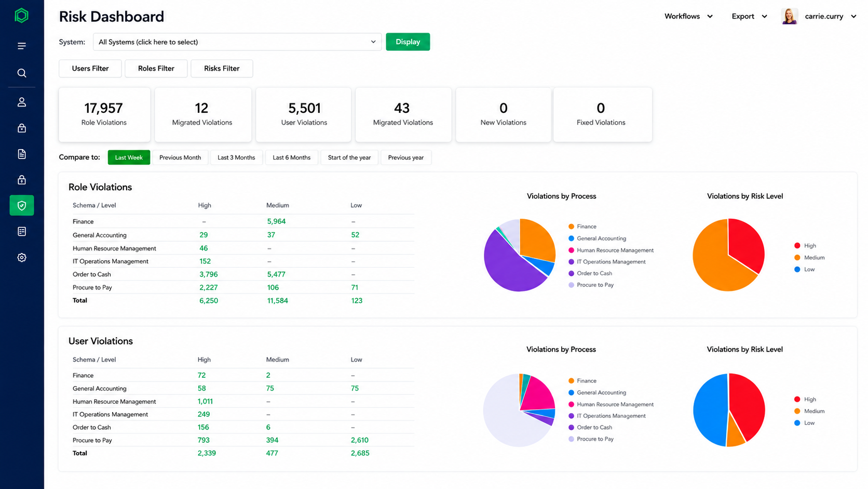868x489 pixels.
Task: Click Order to Cash medium value 5,477
Action: (x=276, y=274)
